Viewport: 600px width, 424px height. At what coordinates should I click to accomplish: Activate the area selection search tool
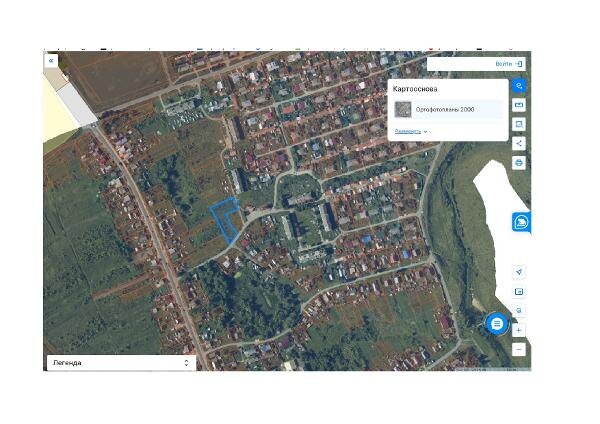519,124
